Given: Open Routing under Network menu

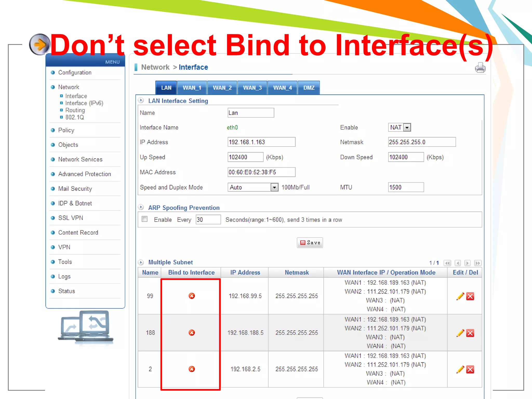Looking at the screenshot, I should click(x=75, y=110).
